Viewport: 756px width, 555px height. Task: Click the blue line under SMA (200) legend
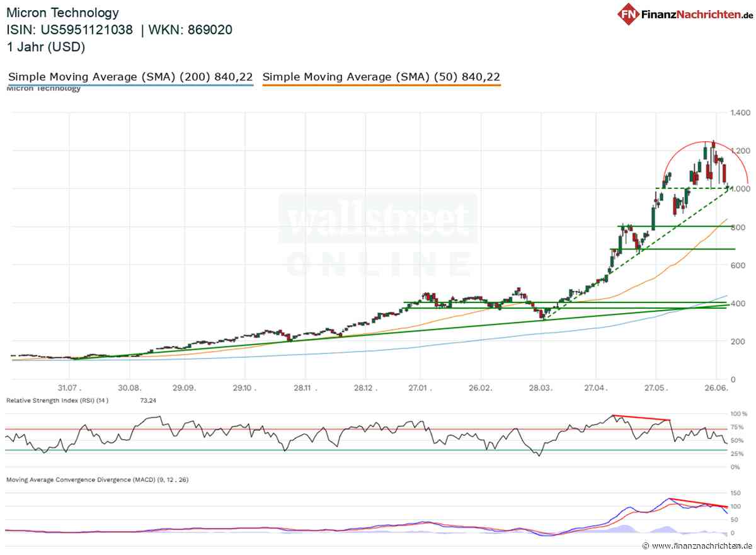click(x=130, y=85)
